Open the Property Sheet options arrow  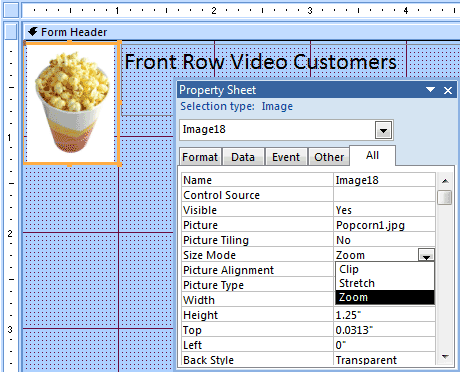(x=430, y=90)
